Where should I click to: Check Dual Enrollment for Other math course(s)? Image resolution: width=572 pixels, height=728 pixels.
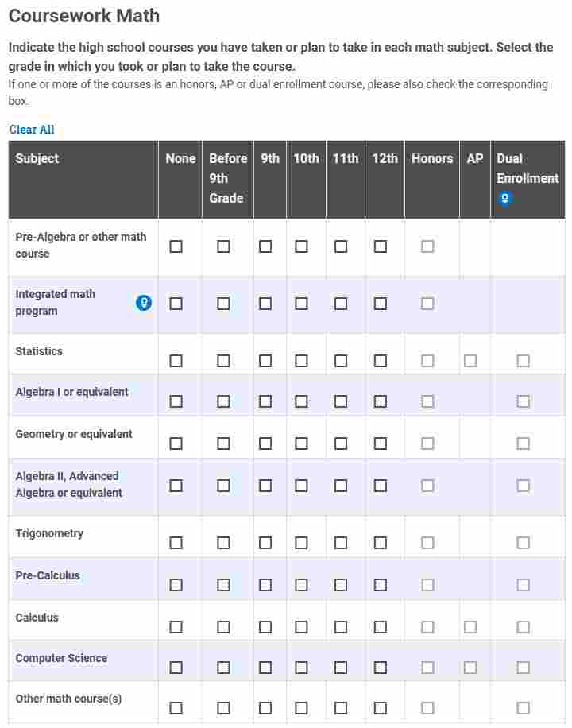point(524,708)
